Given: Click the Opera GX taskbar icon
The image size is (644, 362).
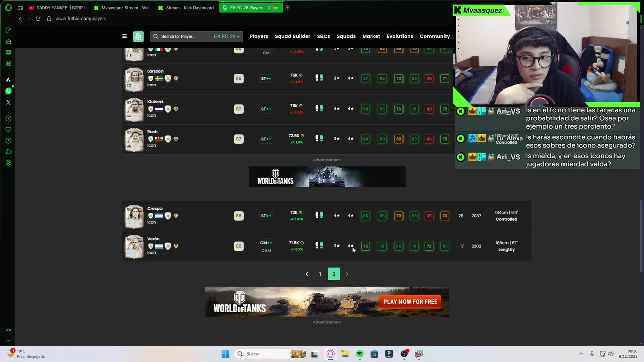Looking at the screenshot, I should point(331,354).
